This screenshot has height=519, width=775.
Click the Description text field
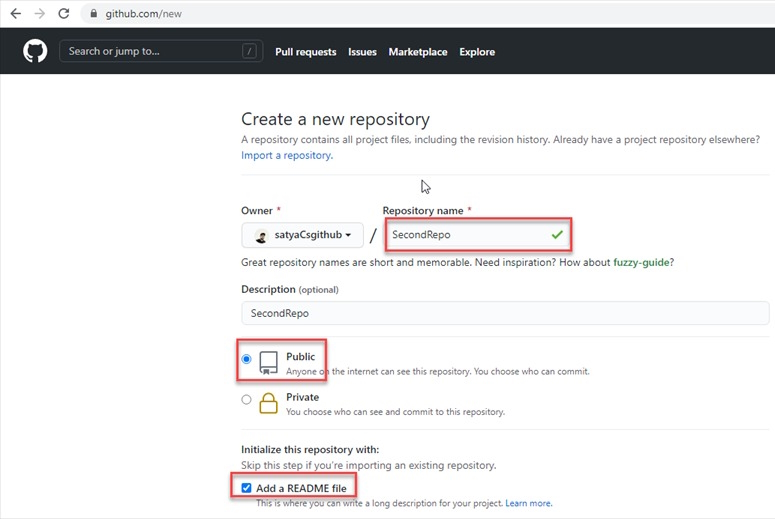(x=505, y=313)
